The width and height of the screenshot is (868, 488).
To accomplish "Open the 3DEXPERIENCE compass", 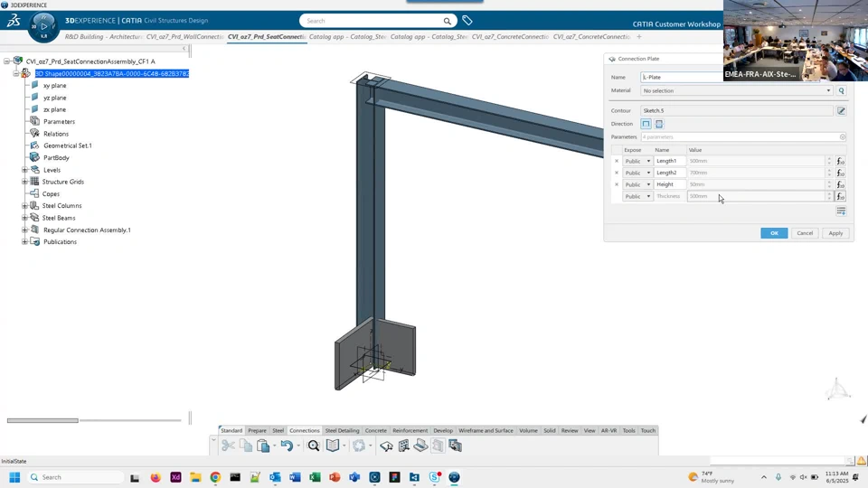I will (x=43, y=26).
